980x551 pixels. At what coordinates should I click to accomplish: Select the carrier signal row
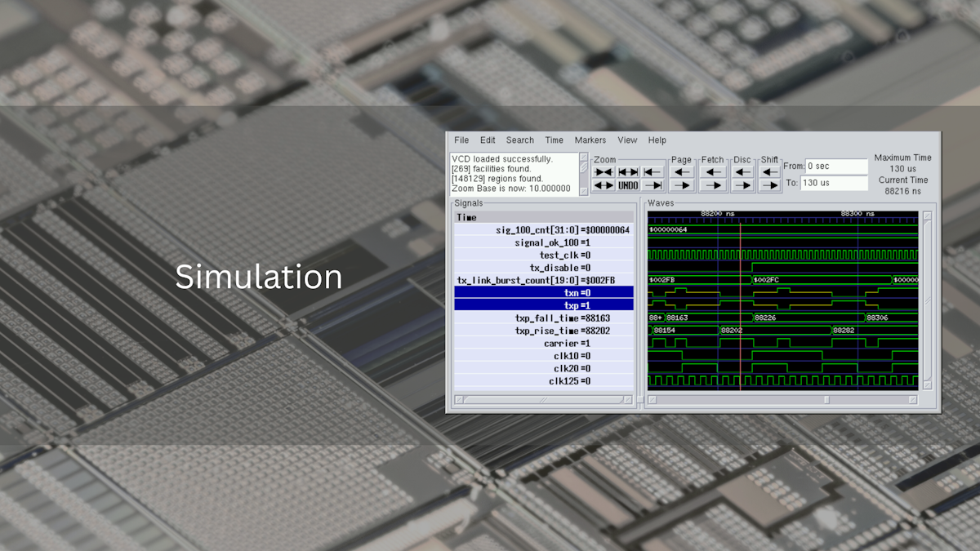(544, 343)
